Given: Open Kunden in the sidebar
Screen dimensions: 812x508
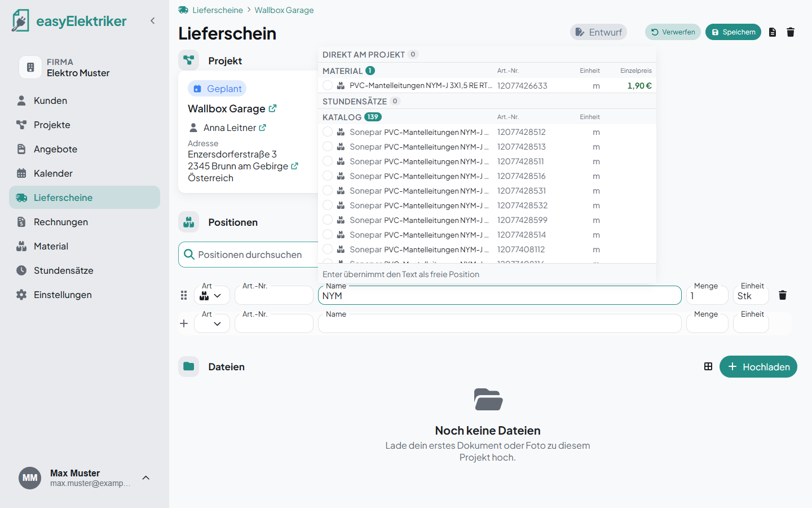Looking at the screenshot, I should click(x=85, y=100).
